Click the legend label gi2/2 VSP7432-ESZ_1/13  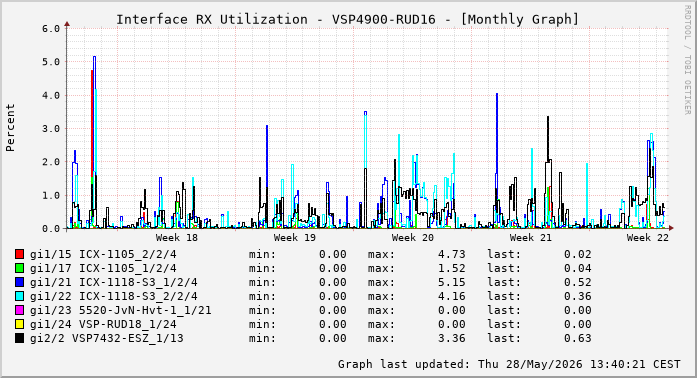pos(107,338)
